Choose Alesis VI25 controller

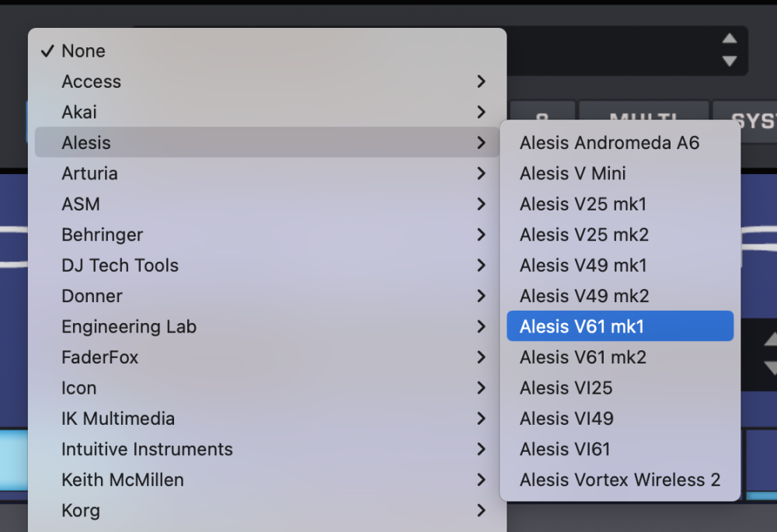(x=566, y=388)
